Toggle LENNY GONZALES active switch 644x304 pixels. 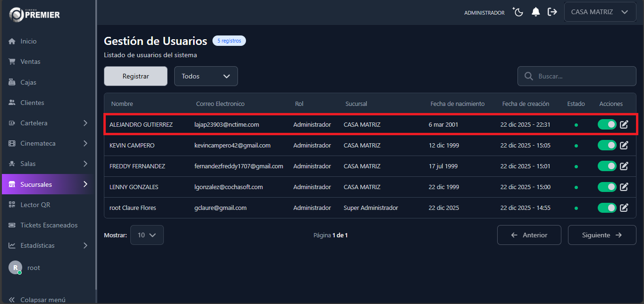pos(607,187)
